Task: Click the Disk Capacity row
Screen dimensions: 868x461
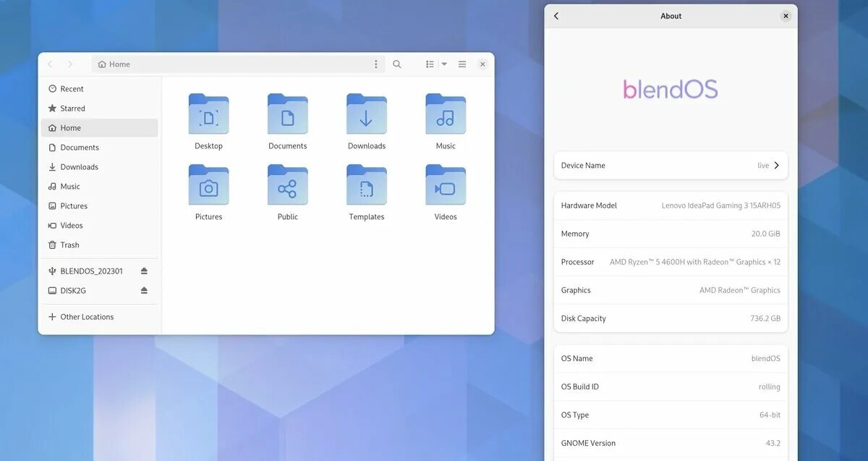Action: 671,318
